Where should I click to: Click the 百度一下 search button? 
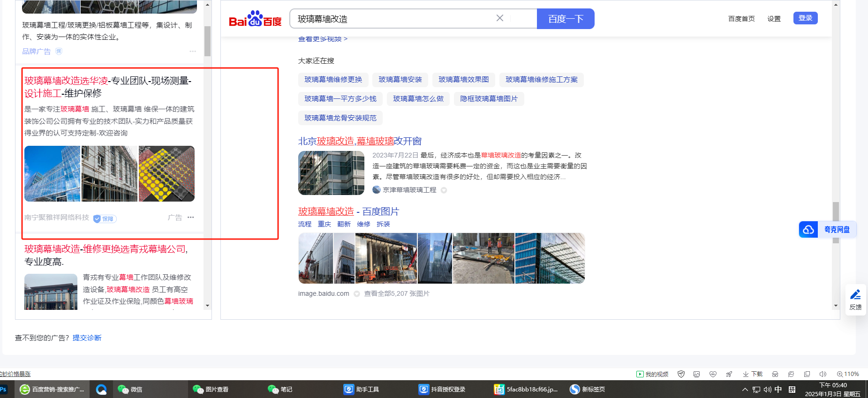point(566,19)
